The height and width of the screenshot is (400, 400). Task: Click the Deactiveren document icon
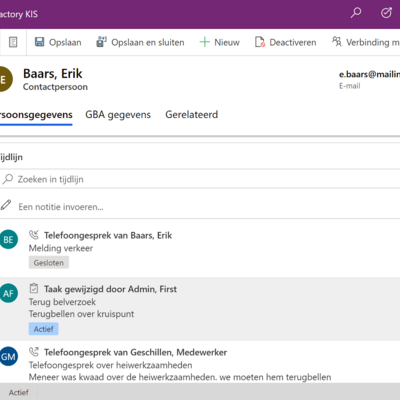260,42
